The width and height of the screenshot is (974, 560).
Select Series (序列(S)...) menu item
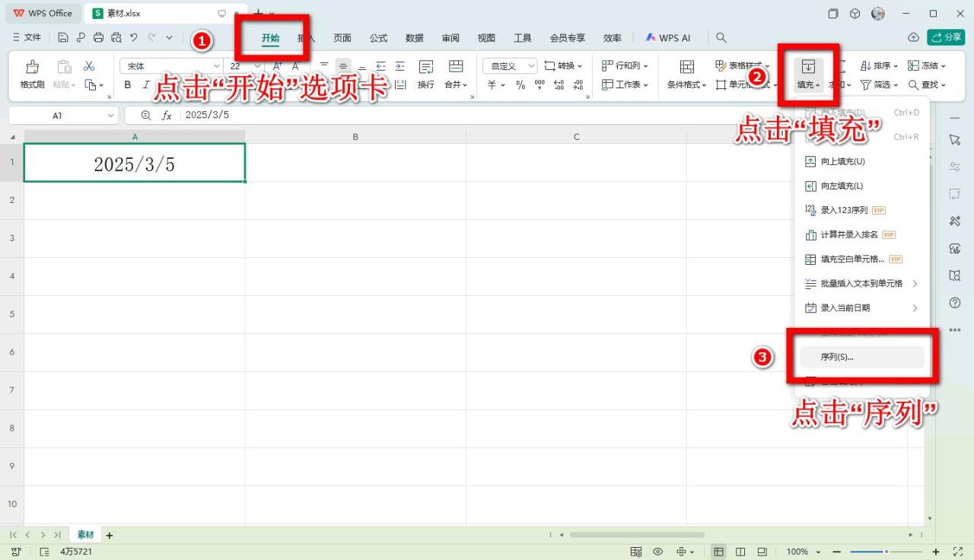tap(861, 357)
